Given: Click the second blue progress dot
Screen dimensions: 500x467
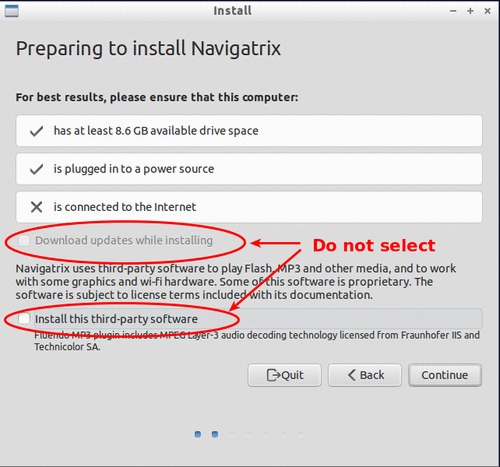Looking at the screenshot, I should (215, 434).
